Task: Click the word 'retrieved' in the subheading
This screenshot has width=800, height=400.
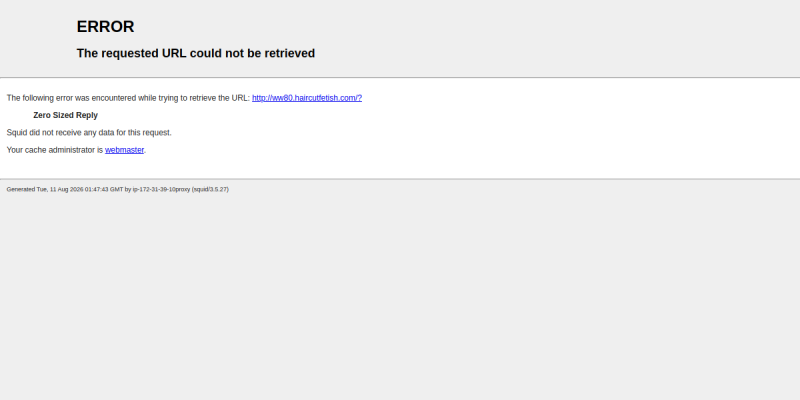Action: coord(290,54)
